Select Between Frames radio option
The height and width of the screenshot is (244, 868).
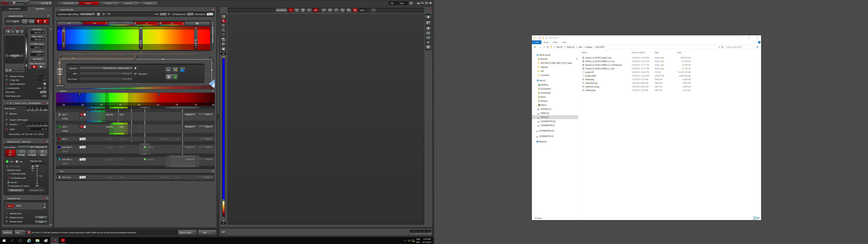pyautogui.click(x=6, y=217)
